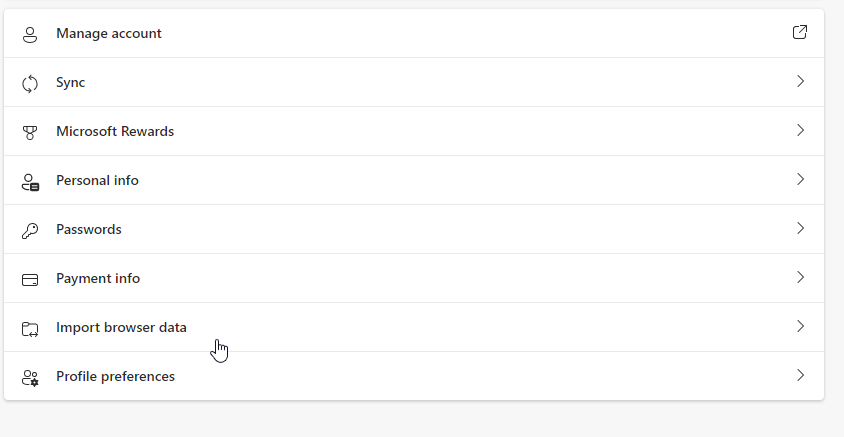Click the Microsoft Rewards medal icon

(30, 132)
